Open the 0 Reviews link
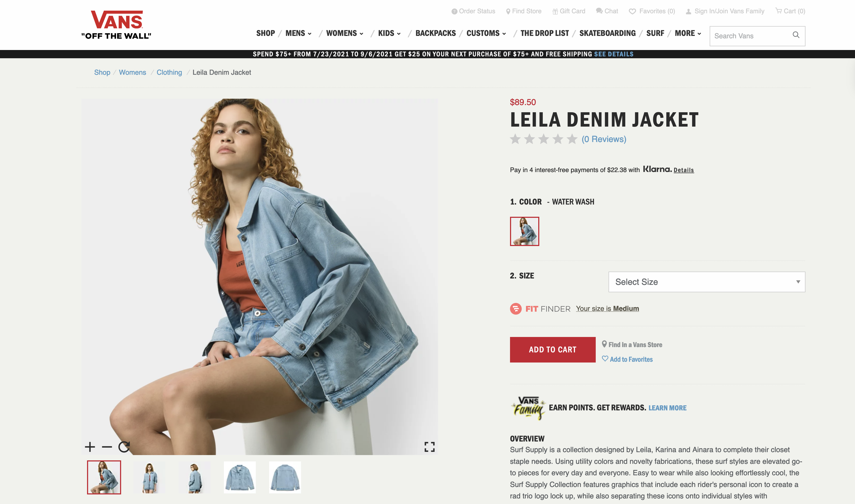Screen dimensions: 855x504 click(x=604, y=139)
